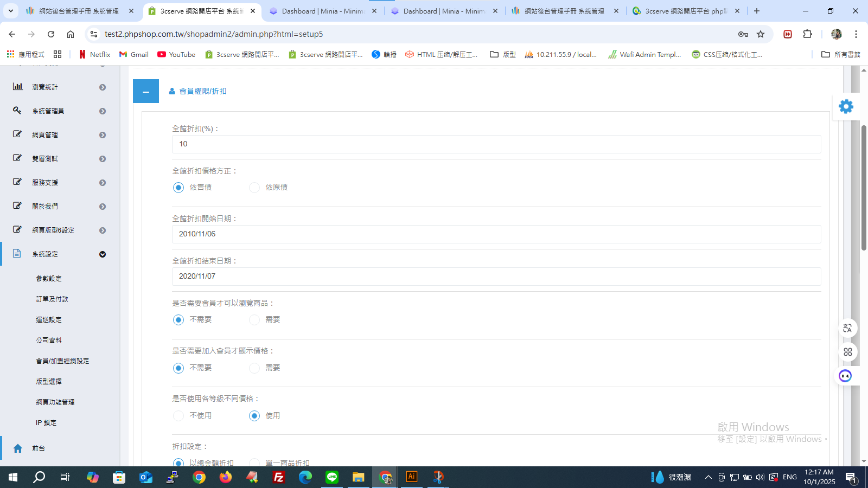Select 不使用 for 各等級不同價格
Screen dimensions: 868x488
coord(178,416)
